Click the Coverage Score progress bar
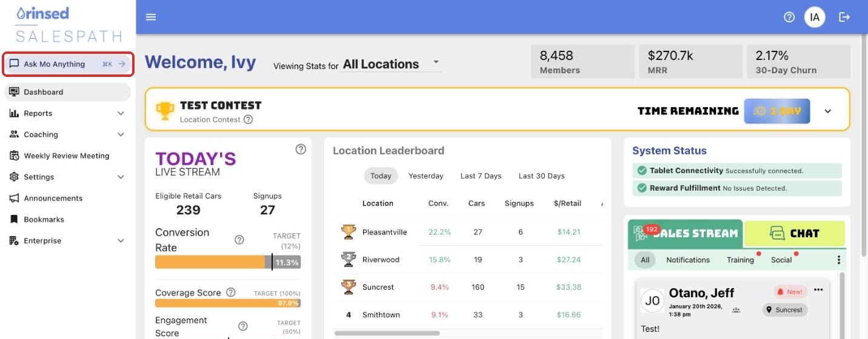868x339 pixels. tap(228, 303)
